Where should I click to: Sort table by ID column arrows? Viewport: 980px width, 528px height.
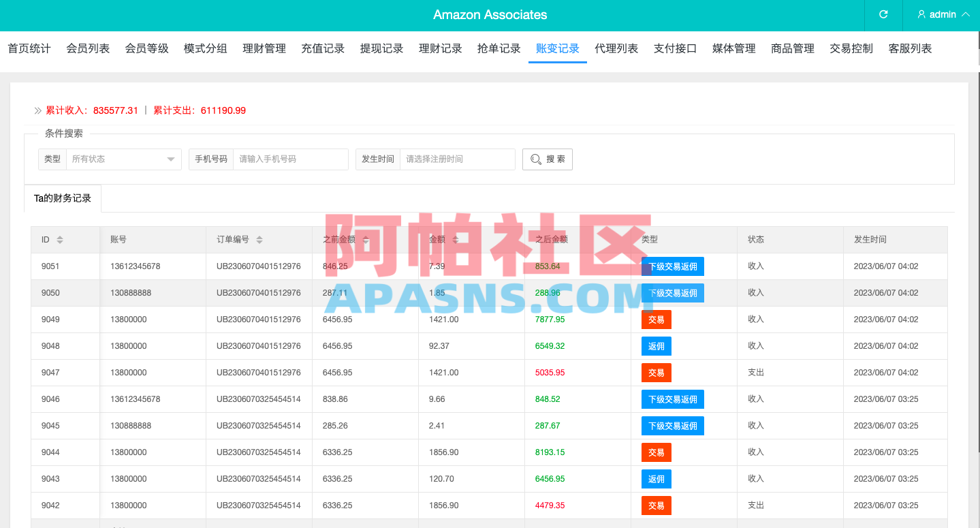coord(60,240)
